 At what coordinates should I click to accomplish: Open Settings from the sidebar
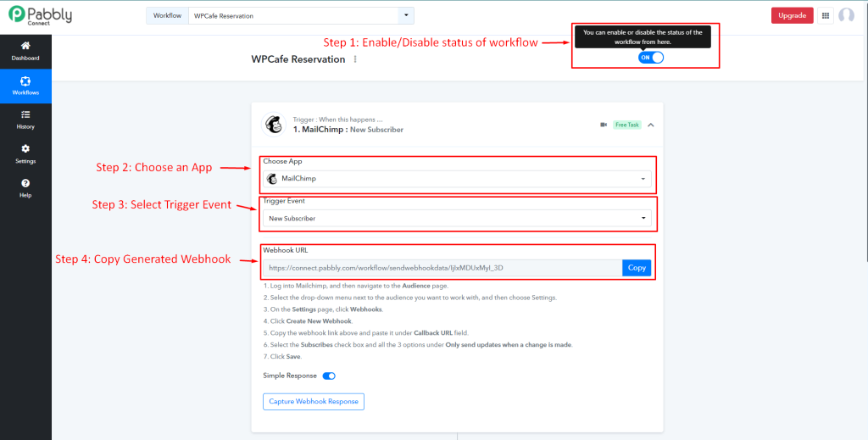pyautogui.click(x=25, y=154)
